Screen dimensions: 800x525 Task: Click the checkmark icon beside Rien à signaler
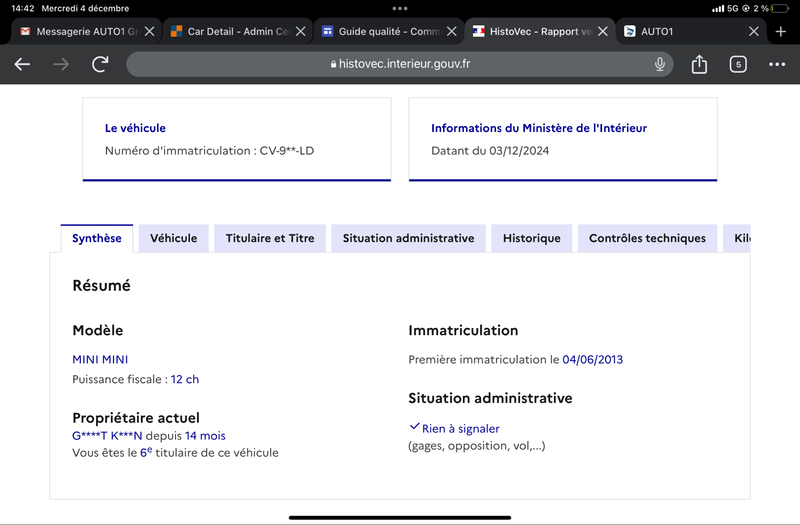414,427
